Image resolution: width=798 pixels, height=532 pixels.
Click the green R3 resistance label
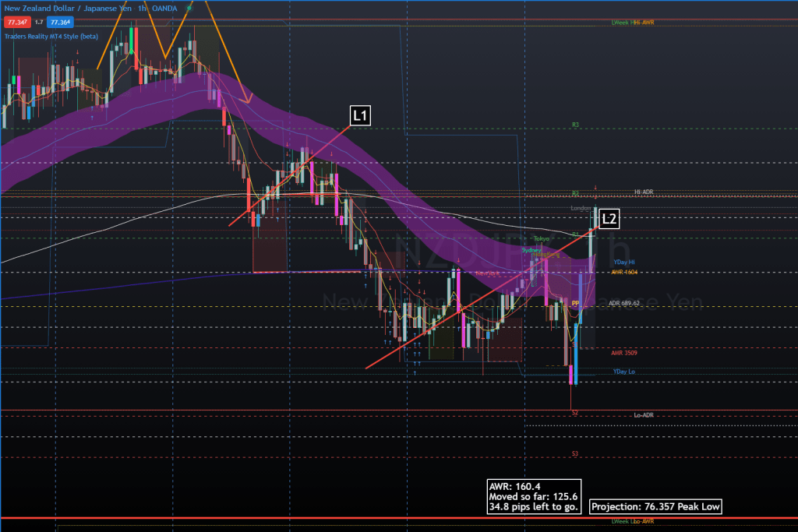[575, 125]
